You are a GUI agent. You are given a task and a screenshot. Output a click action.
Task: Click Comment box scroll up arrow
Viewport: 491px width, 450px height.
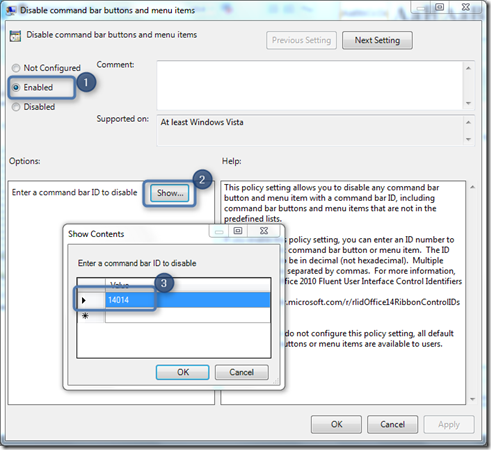coord(468,68)
